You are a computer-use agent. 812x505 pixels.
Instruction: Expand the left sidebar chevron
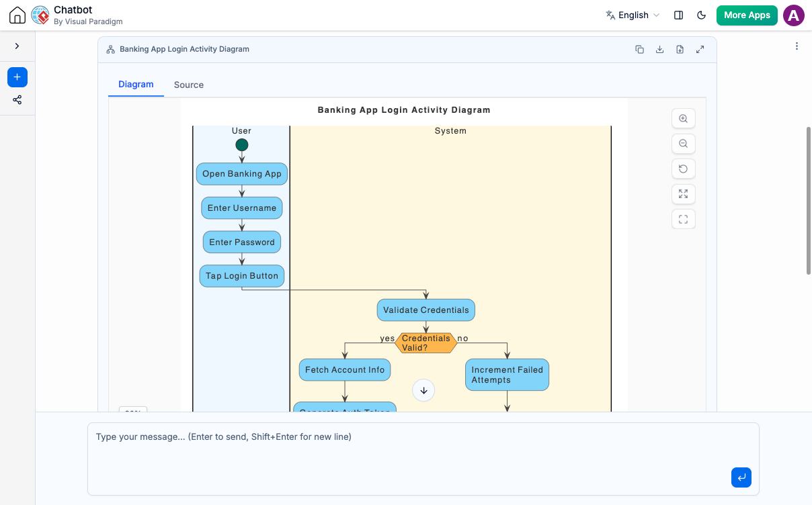click(x=17, y=46)
